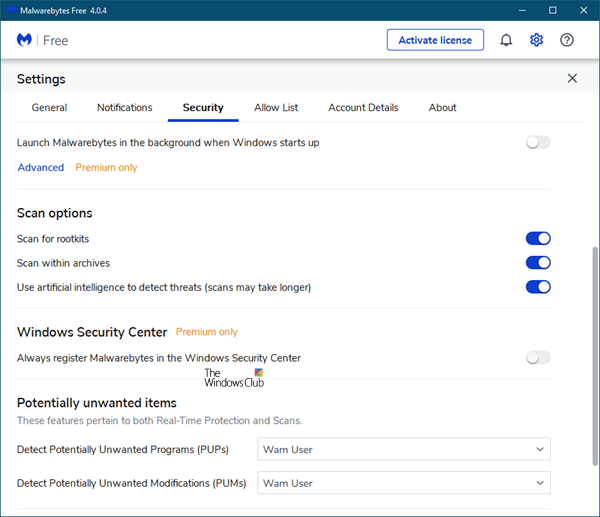The image size is (600, 517).
Task: Click the Activate license button
Action: (x=435, y=40)
